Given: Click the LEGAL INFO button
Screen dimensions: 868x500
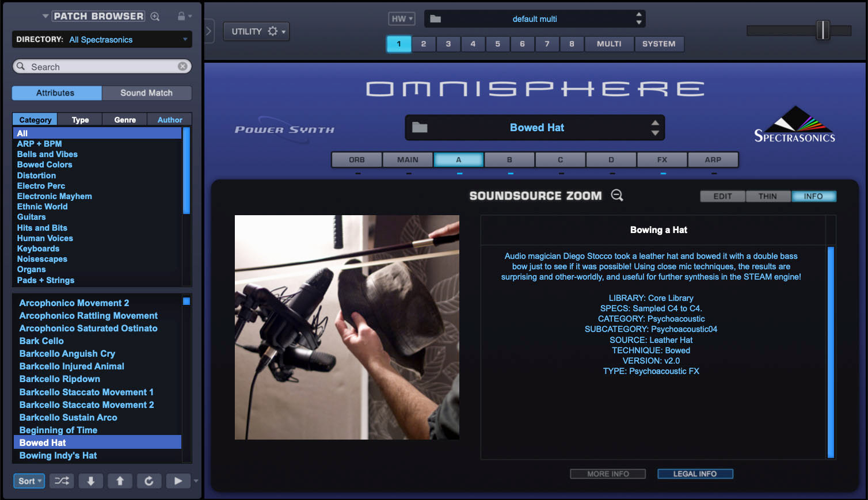Looking at the screenshot, I should 695,474.
